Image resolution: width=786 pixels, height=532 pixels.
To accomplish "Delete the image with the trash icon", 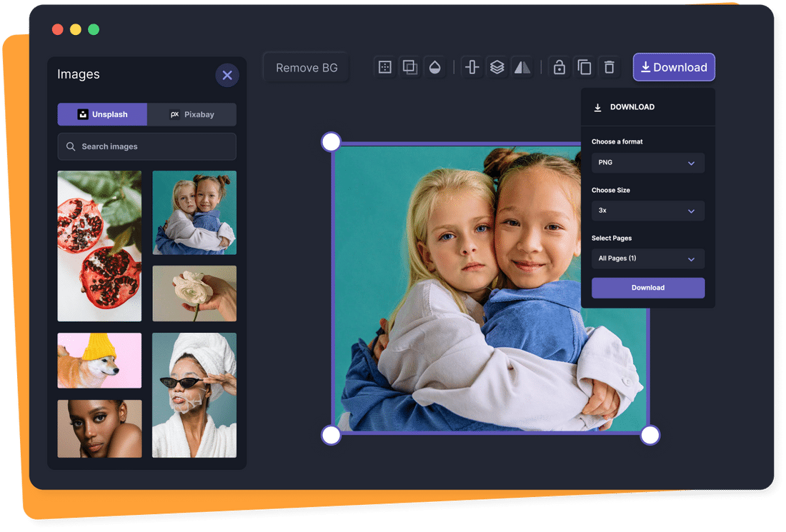I will pyautogui.click(x=610, y=66).
